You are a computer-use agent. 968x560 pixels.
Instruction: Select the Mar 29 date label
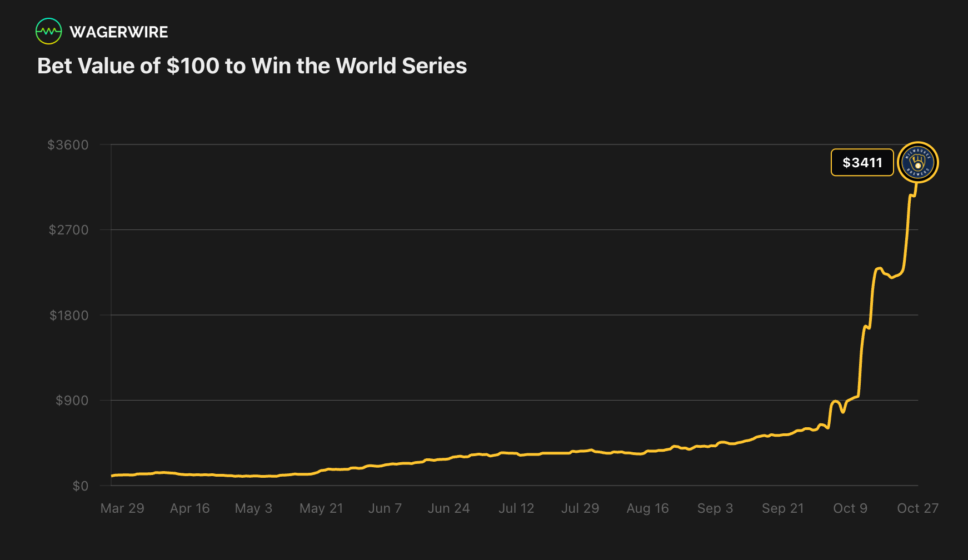point(122,508)
